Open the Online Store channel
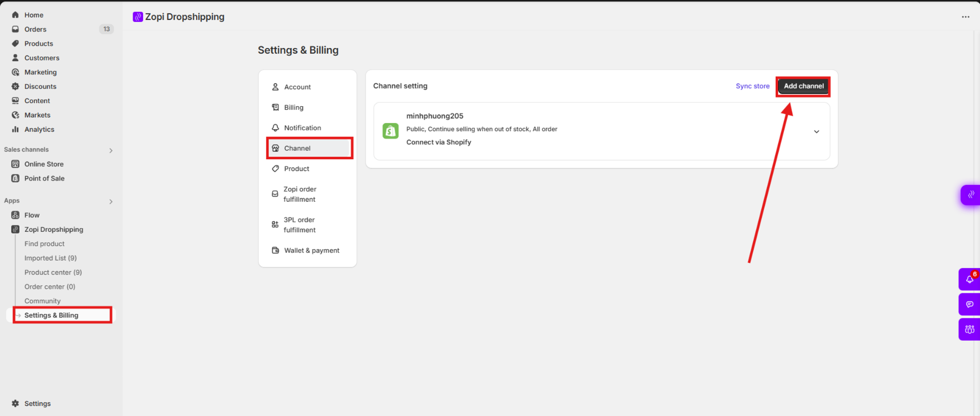The width and height of the screenshot is (980, 416). [44, 164]
